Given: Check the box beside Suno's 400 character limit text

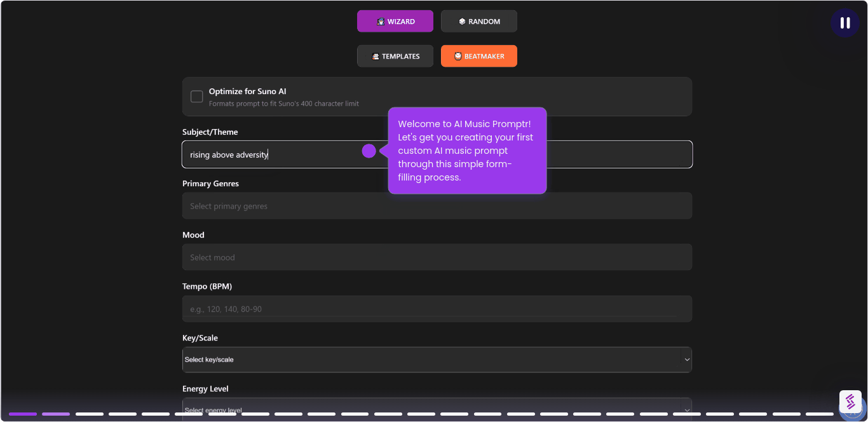Looking at the screenshot, I should pos(197,97).
